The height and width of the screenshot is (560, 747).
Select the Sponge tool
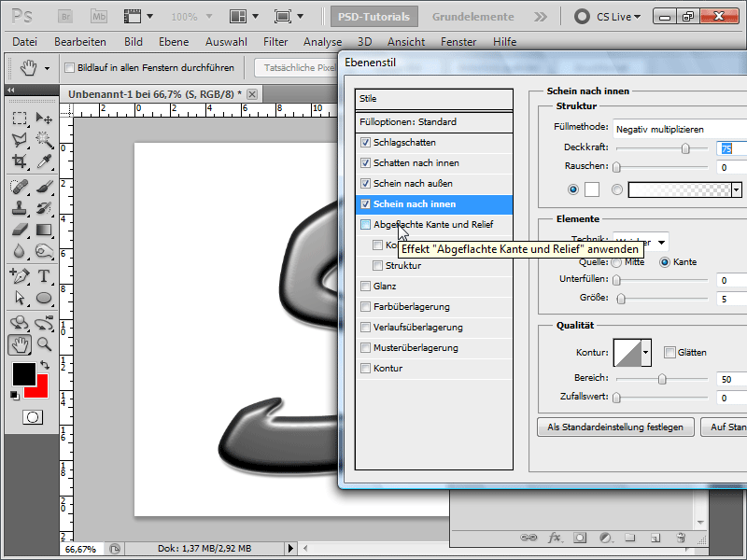tap(44, 251)
